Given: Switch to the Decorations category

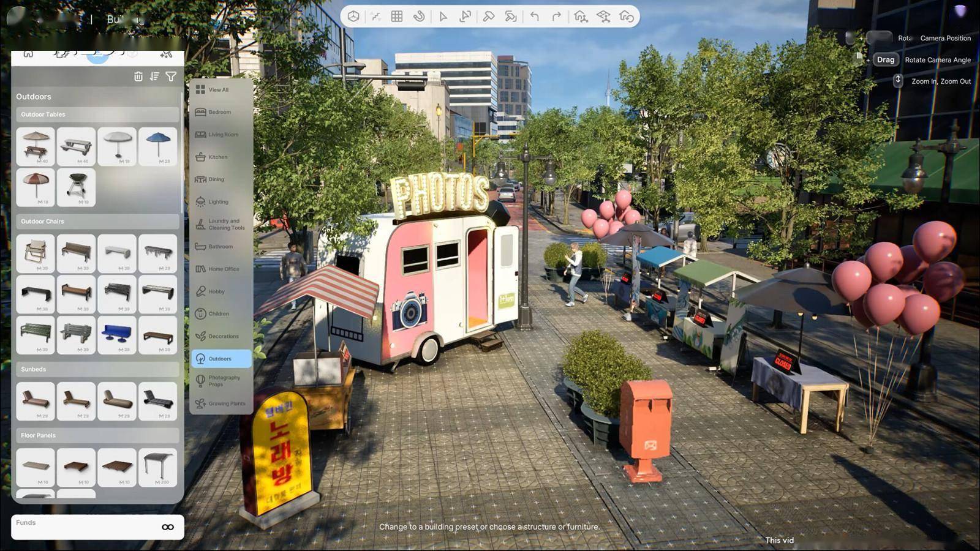Looking at the screenshot, I should click(221, 336).
